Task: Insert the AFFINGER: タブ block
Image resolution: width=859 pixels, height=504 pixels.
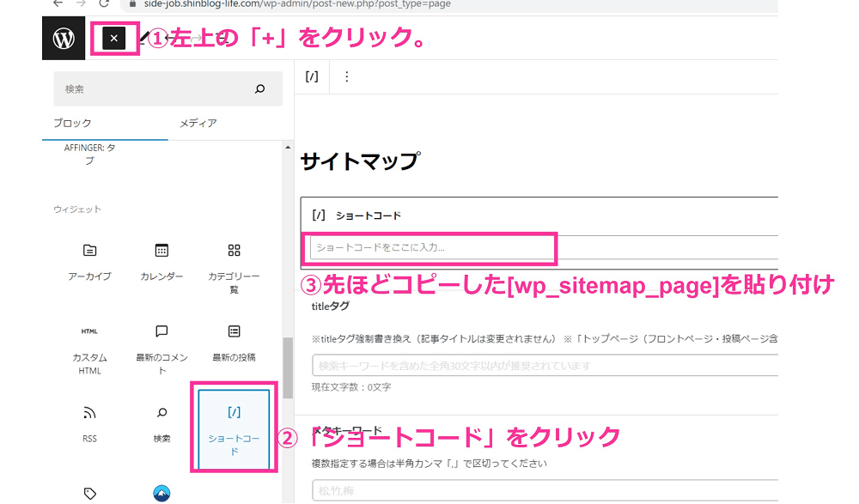Action: [90, 155]
